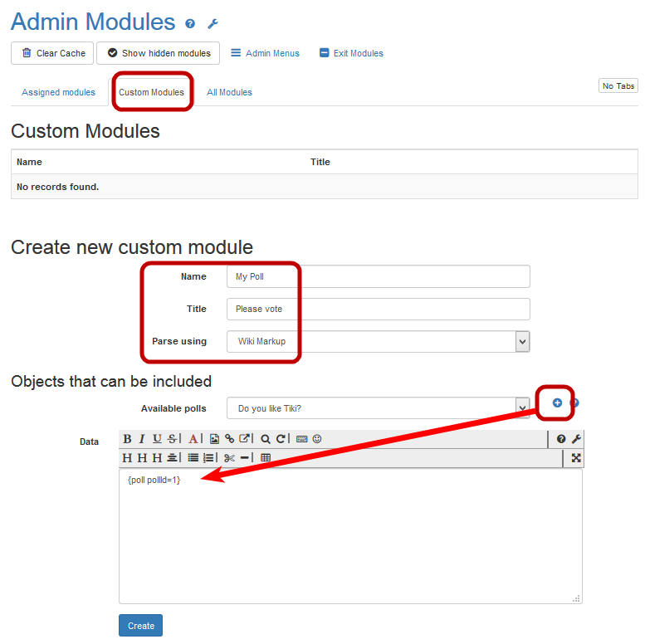The height and width of the screenshot is (644, 645).
Task: Click the smiley emoticon icon
Action: pos(317,439)
